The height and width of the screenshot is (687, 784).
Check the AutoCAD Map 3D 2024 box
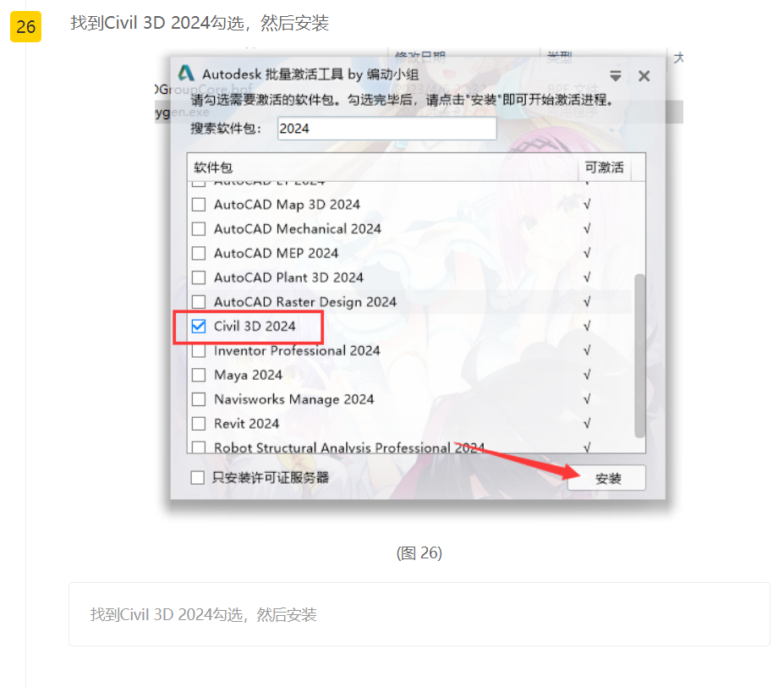pos(199,205)
